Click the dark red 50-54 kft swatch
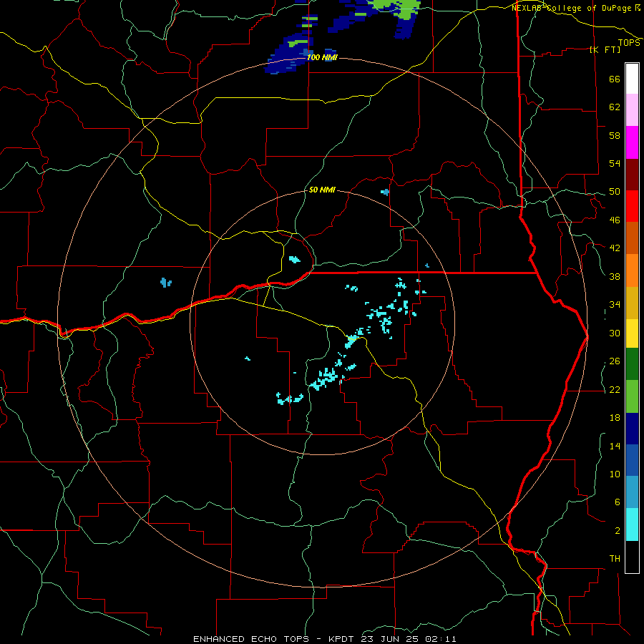The height and width of the screenshot is (644, 644). [x=632, y=174]
